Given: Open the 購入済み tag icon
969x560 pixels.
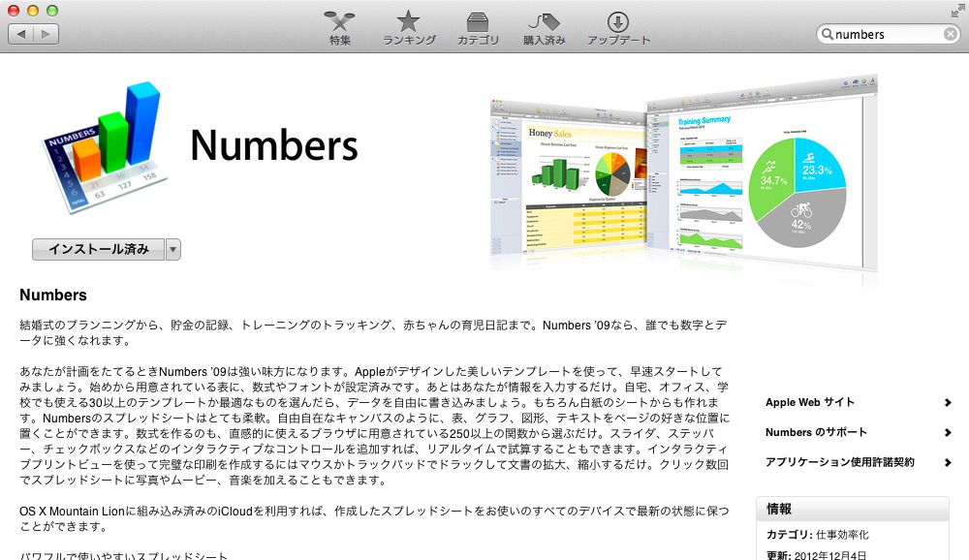Looking at the screenshot, I should coord(544,28).
